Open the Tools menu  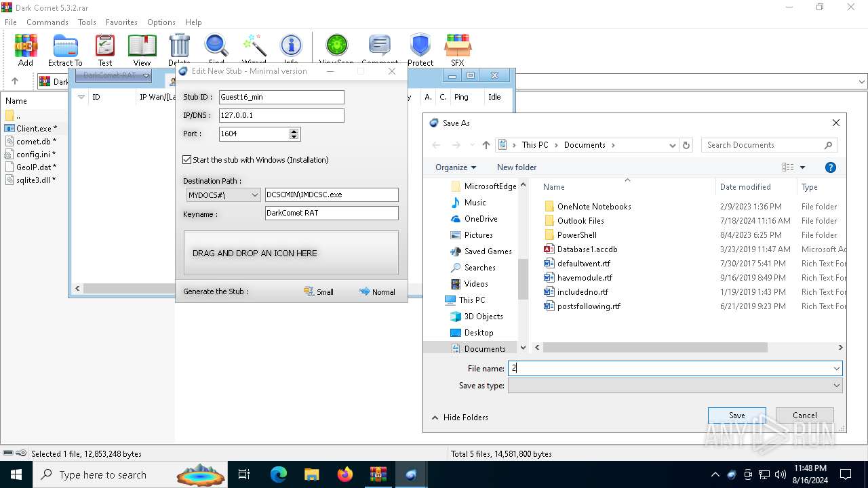point(87,22)
